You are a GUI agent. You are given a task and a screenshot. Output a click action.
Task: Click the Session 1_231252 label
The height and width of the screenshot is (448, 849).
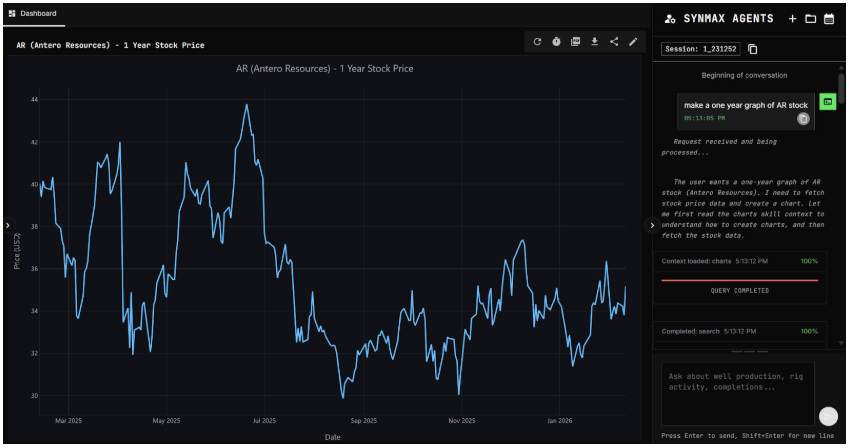(x=702, y=49)
